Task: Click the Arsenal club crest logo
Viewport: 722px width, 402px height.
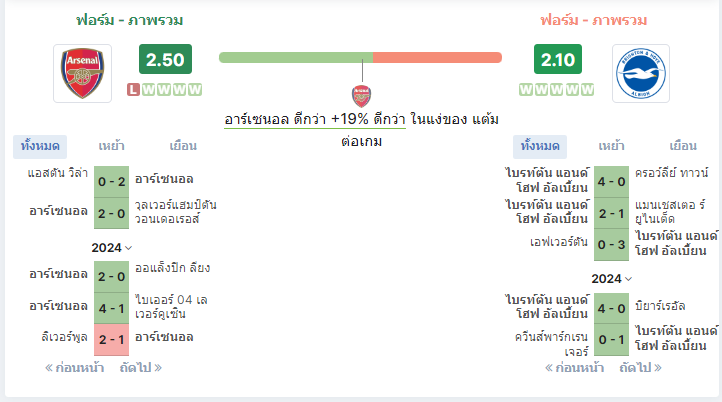Action: tap(82, 73)
